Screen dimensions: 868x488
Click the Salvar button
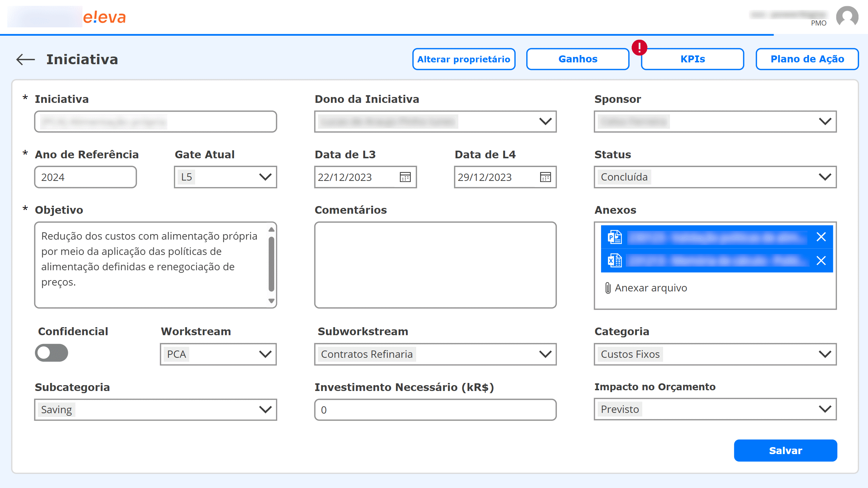click(785, 450)
